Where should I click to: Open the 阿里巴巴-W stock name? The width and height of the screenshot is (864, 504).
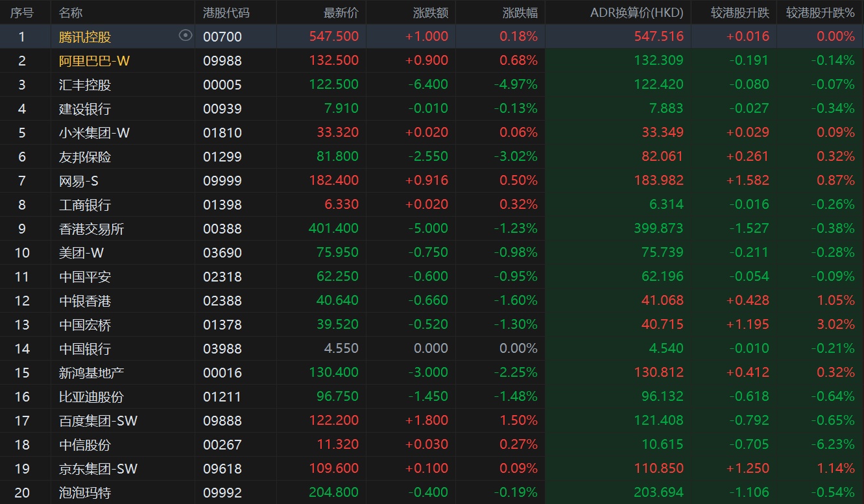point(94,60)
